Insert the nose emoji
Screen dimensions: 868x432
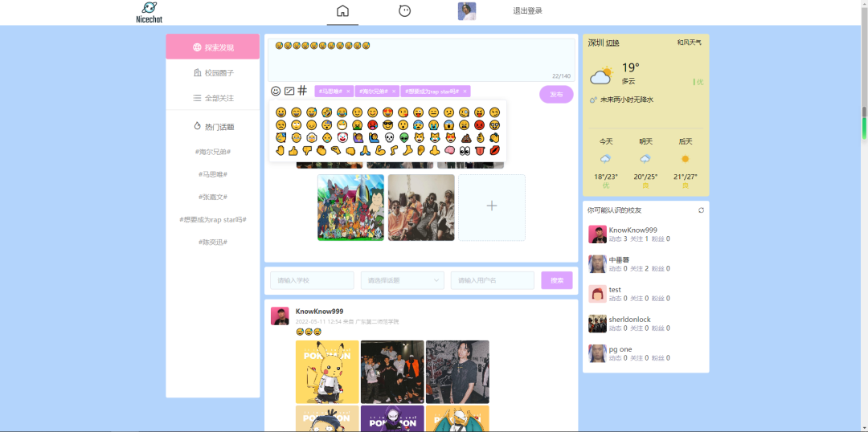(x=435, y=150)
